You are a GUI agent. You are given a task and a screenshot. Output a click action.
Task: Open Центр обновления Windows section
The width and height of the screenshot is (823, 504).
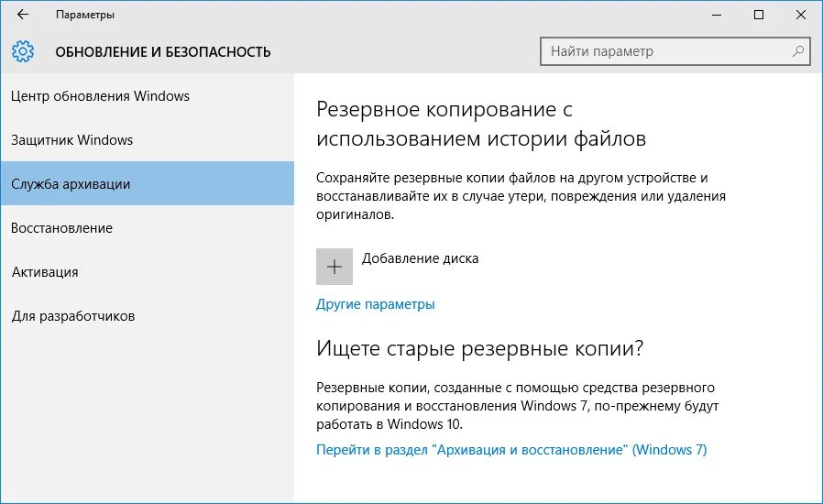click(148, 96)
